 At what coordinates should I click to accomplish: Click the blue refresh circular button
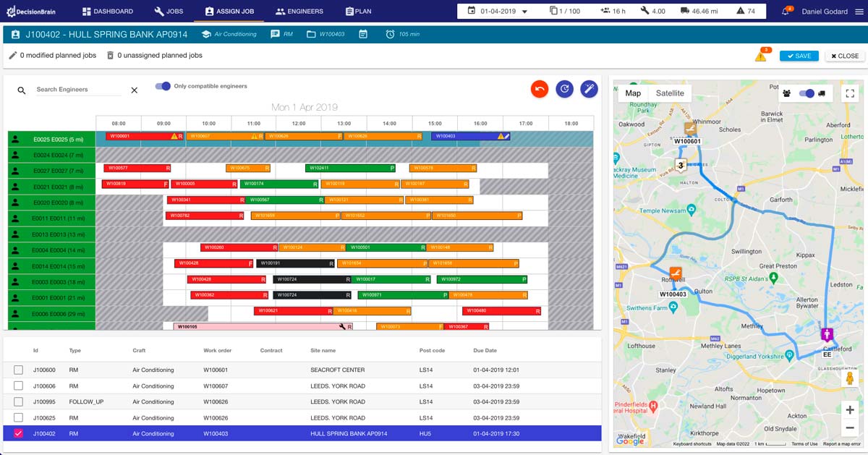click(x=565, y=89)
